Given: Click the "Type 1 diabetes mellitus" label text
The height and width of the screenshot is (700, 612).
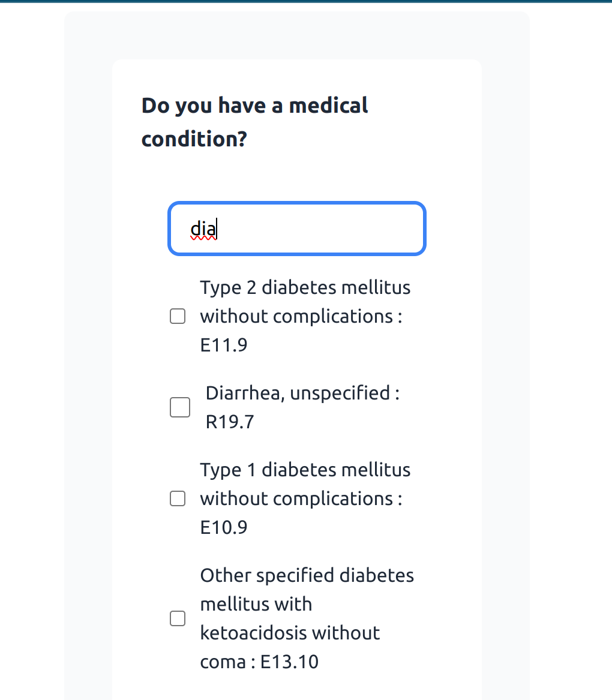Looking at the screenshot, I should (305, 470).
